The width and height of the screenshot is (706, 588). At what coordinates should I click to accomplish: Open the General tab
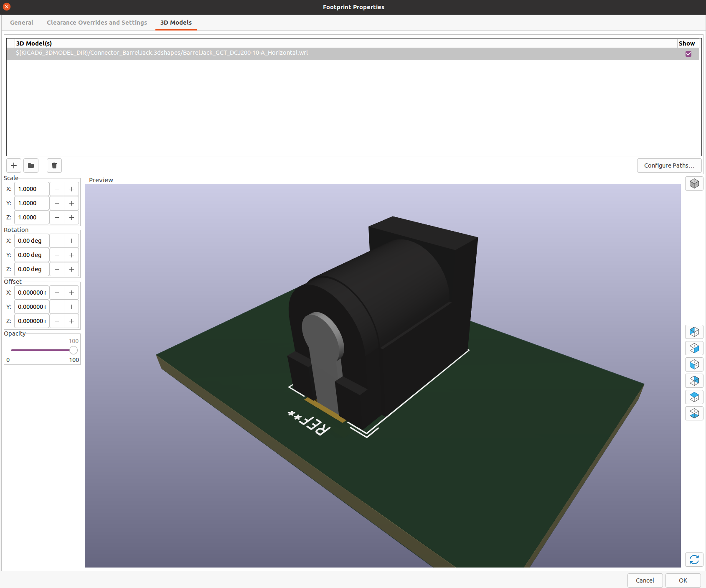(x=22, y=23)
